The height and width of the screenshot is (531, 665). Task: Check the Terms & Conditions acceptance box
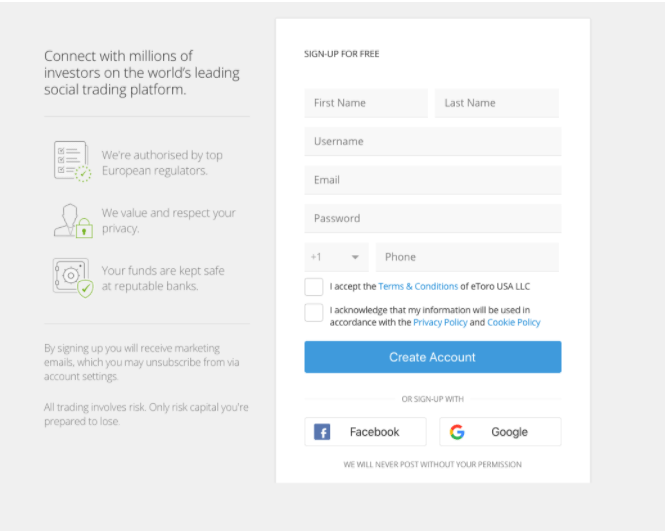(314, 287)
